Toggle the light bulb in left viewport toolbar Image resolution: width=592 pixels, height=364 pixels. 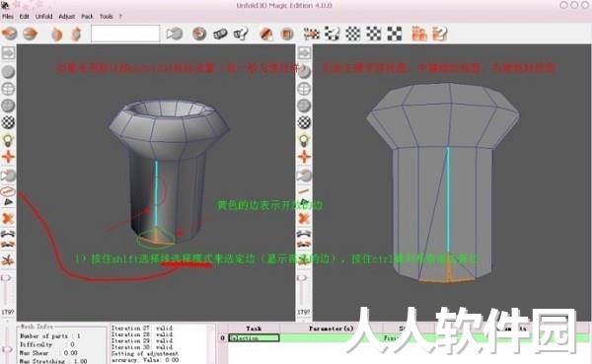8,140
